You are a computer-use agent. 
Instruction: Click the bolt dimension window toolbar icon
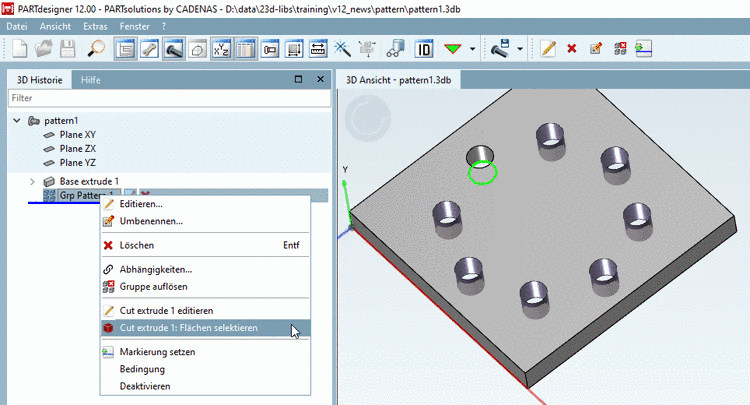[x=270, y=49]
